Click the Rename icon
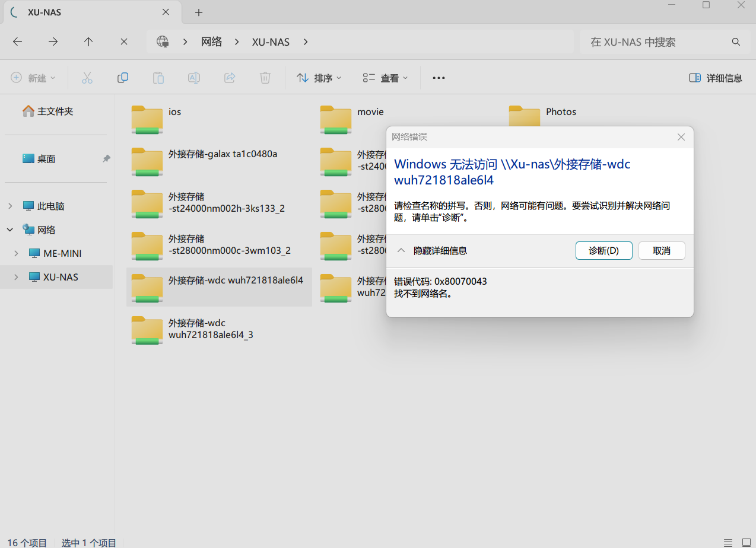This screenshot has height=548, width=756. click(194, 78)
